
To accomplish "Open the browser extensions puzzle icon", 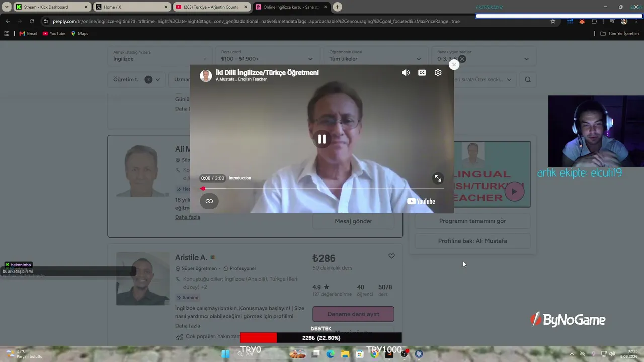I will (x=594, y=21).
